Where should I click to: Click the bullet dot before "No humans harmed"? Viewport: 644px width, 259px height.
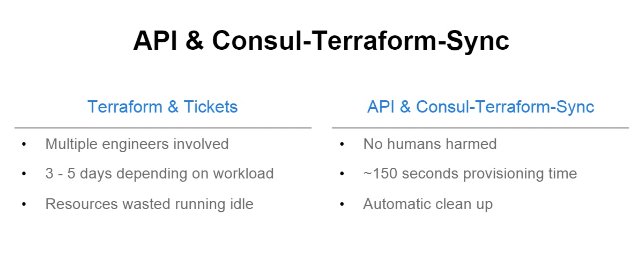click(x=342, y=144)
